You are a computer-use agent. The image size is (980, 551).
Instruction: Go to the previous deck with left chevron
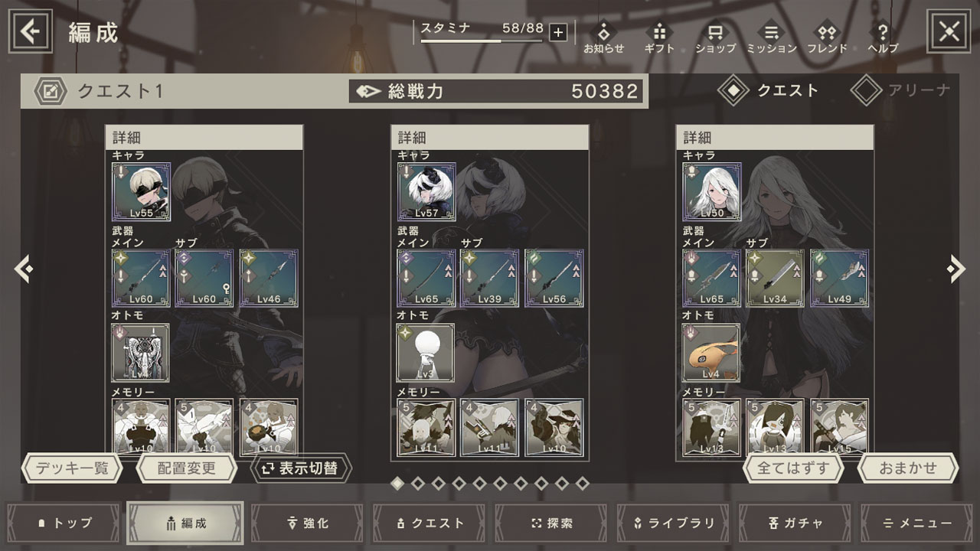point(23,269)
